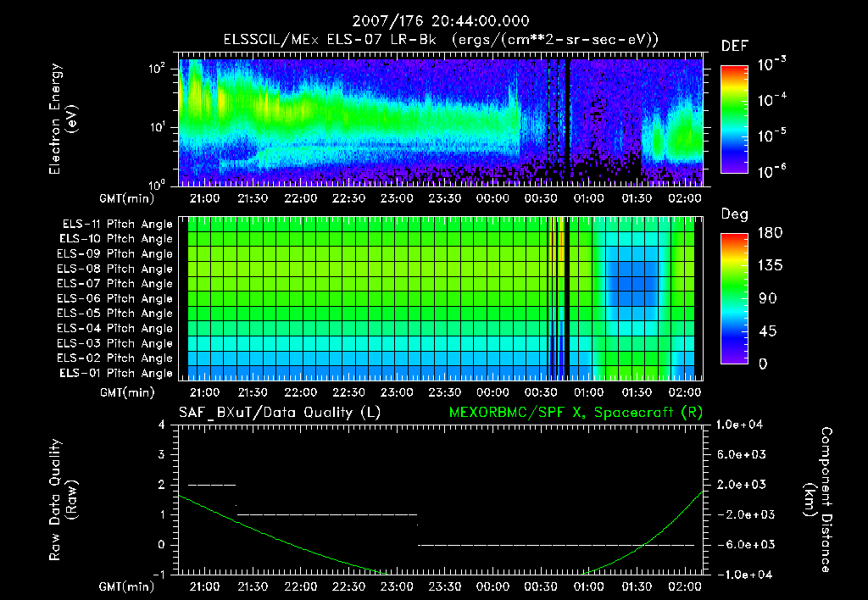Select the ELS-03 Pitch Angle row label
This screenshot has width=868, height=600.
[x=114, y=343]
